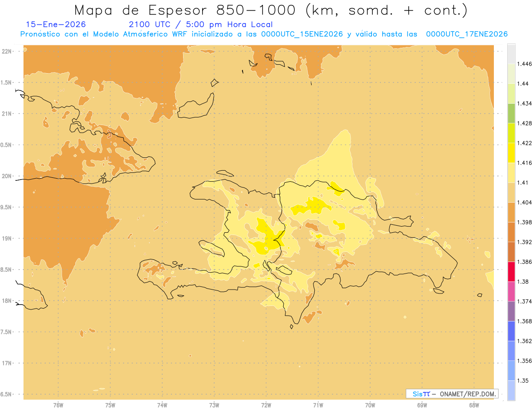Image resolution: width=532 pixels, height=411 pixels.
Task: Click the legend value 1.44
Action: pyautogui.click(x=523, y=83)
